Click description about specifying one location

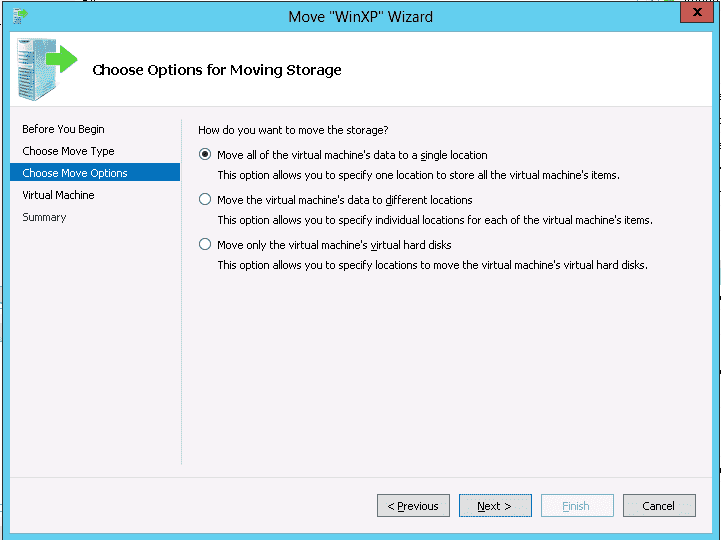tap(418, 175)
